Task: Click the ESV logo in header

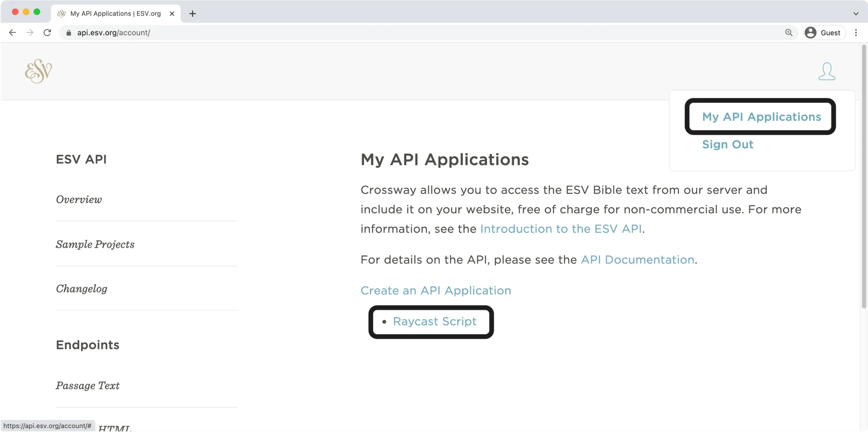Action: 39,71
